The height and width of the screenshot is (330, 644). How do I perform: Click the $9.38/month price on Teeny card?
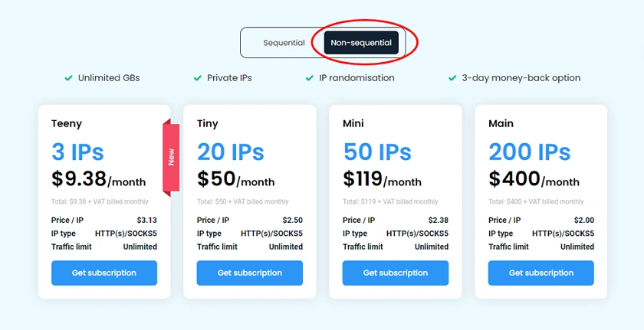click(x=99, y=179)
